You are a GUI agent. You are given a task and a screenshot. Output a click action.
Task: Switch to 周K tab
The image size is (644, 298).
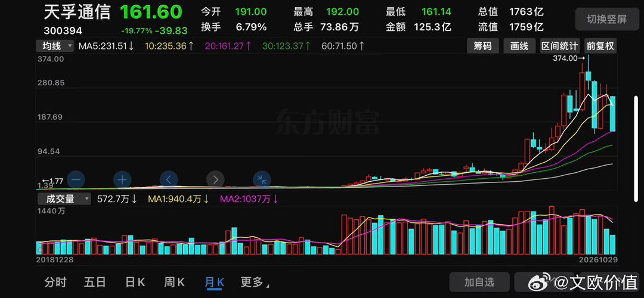(175, 282)
